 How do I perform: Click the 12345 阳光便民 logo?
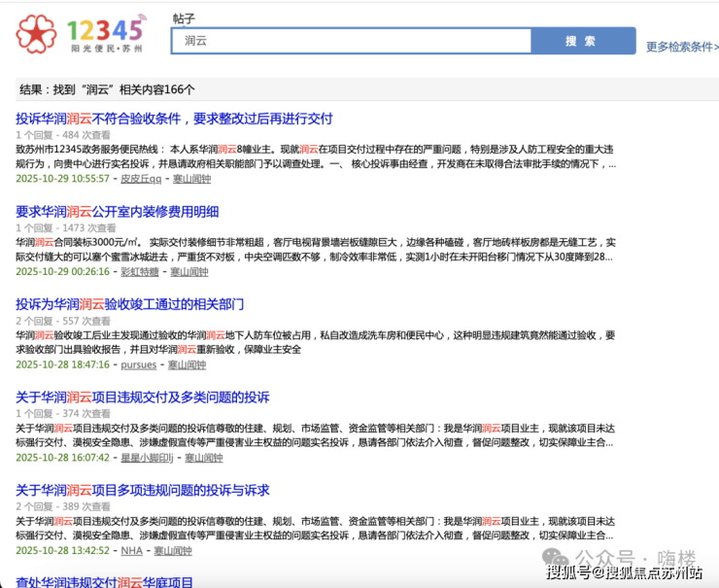(80, 34)
